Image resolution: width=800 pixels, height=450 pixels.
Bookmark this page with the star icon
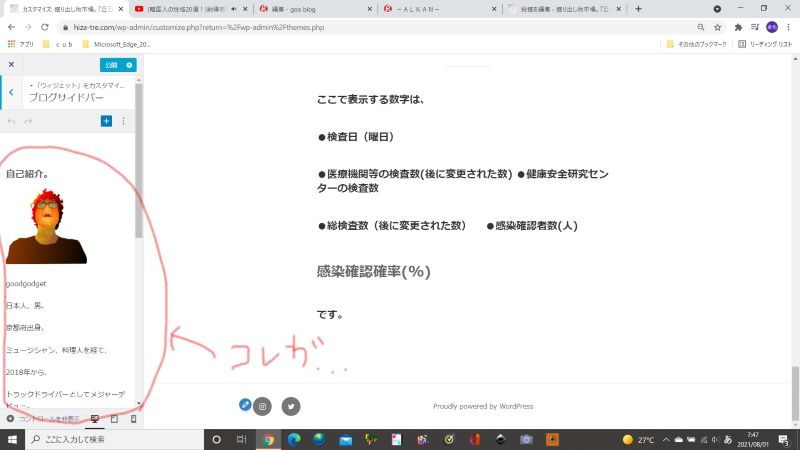point(718,27)
